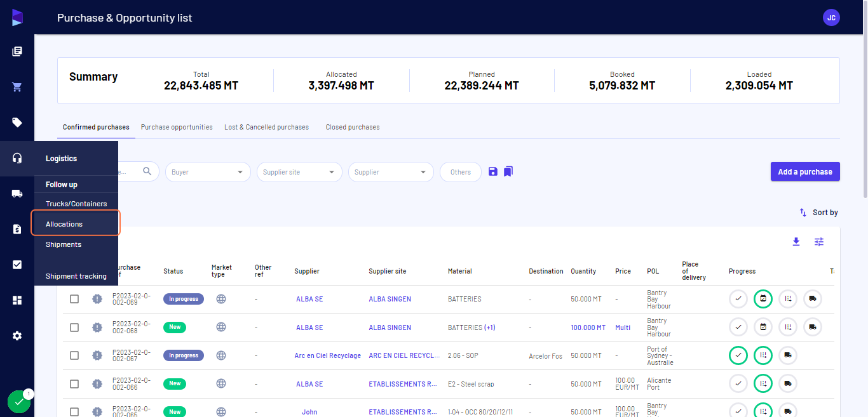The width and height of the screenshot is (868, 417).
Task: Open Allocations in Logistics menu
Action: (x=76, y=224)
